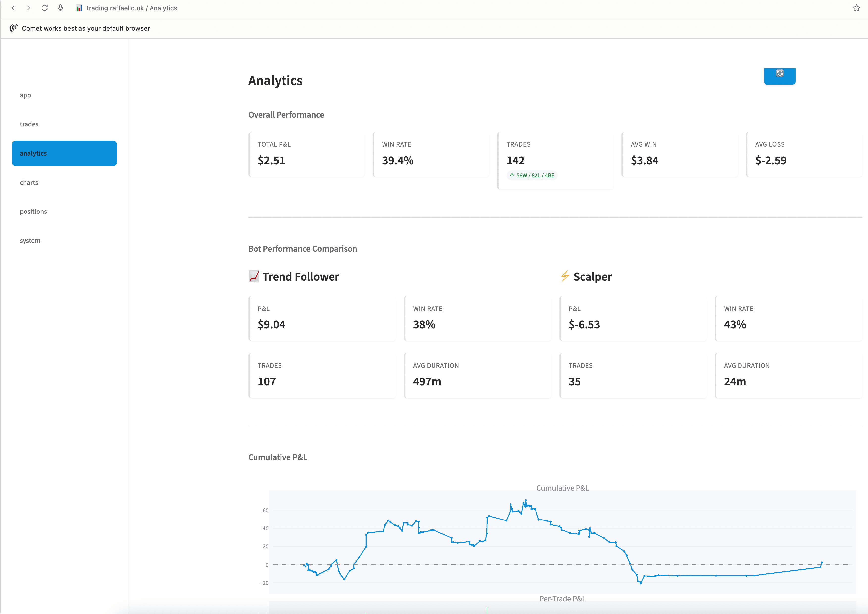
Task: Click the 60 y-axis label on chart
Action: click(x=266, y=510)
